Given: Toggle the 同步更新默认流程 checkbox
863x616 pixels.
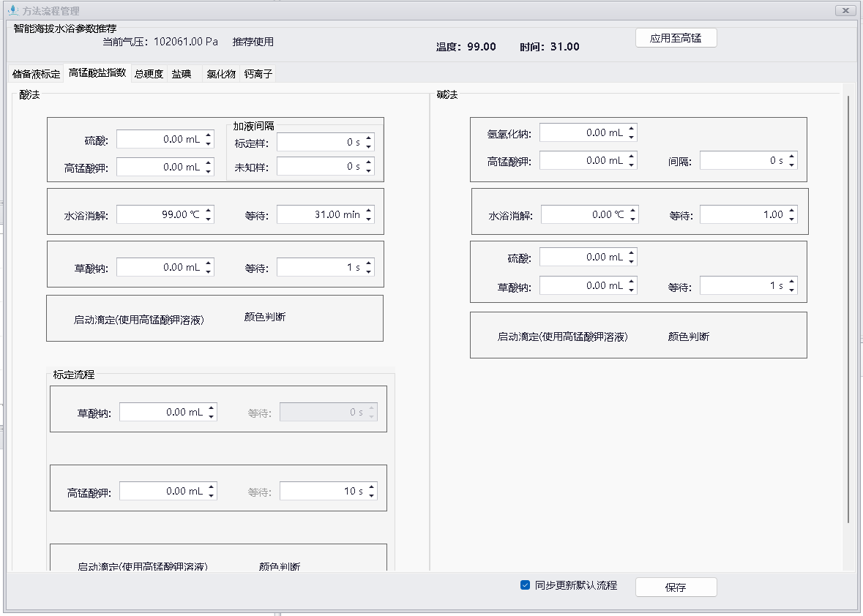Looking at the screenshot, I should [524, 586].
